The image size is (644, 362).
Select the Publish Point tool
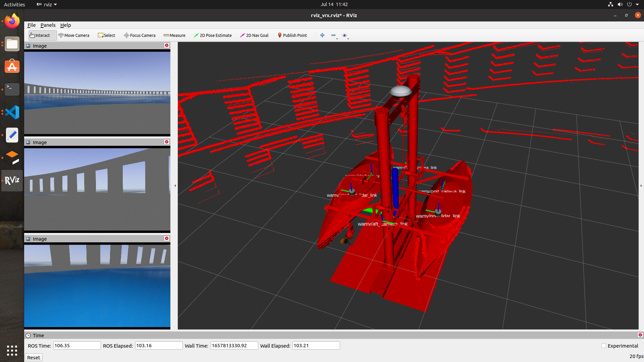click(x=292, y=35)
